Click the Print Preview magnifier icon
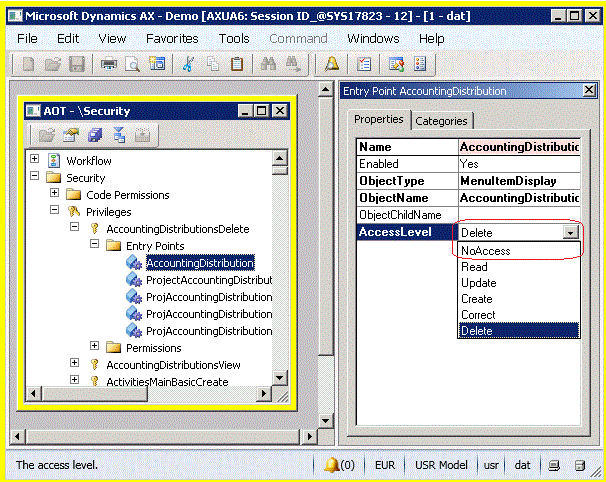The image size is (606, 482). (x=133, y=64)
